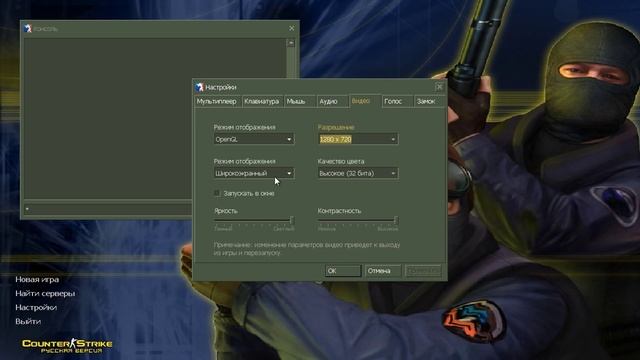Click the Качество цвета label
Screen dimensions: 640x360
(341, 161)
